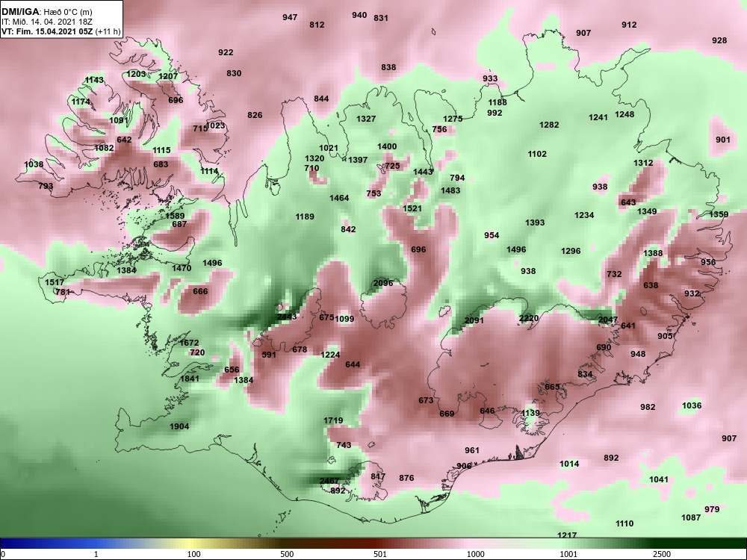Click the map value 954
This screenshot has width=747, height=560.
pos(492,235)
